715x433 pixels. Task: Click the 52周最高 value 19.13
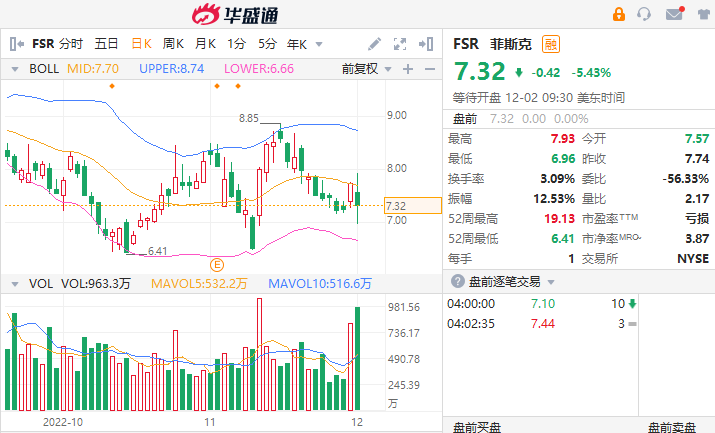[560, 219]
